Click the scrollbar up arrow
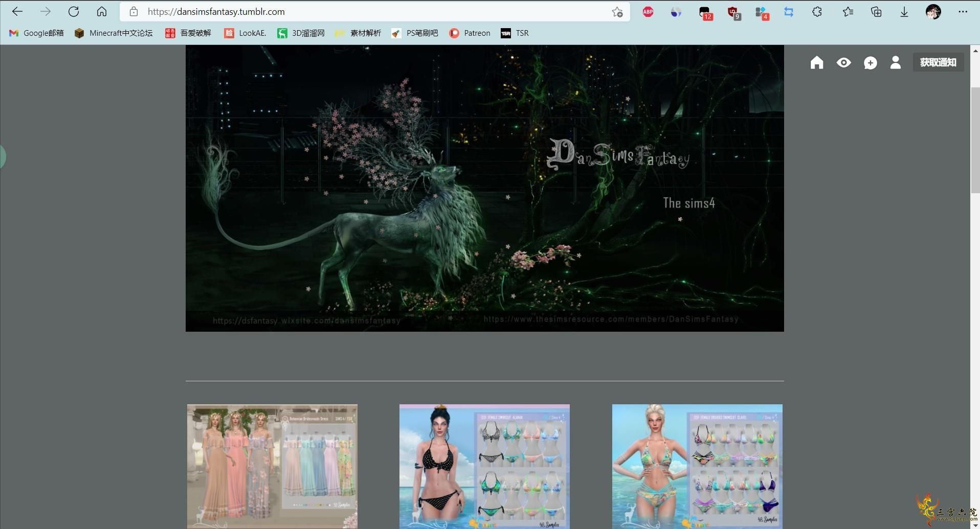Screen dimensions: 980x529 pos(975,50)
